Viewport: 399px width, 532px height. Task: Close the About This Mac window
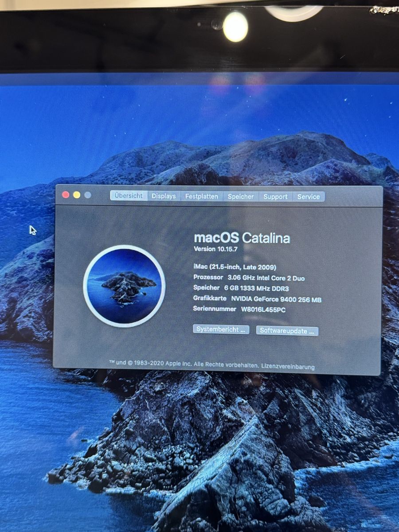pos(66,195)
